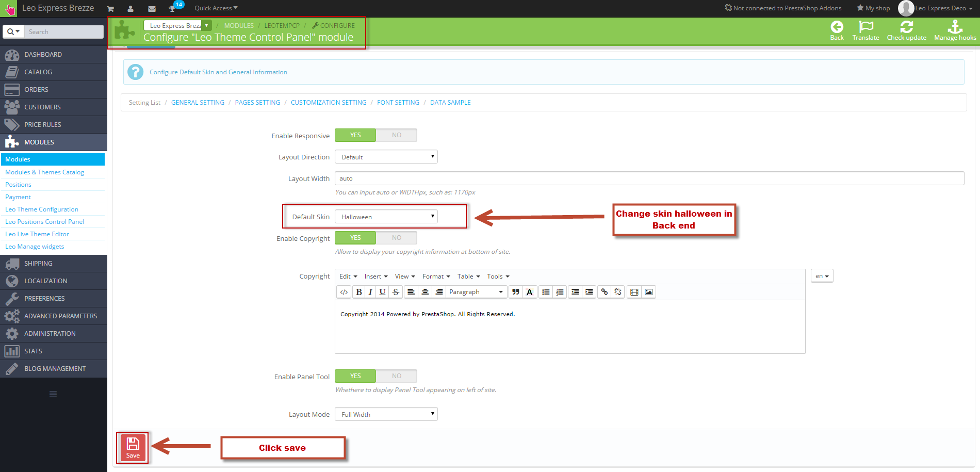Image resolution: width=980 pixels, height=472 pixels.
Task: Open Layout Direction dropdown
Action: (x=386, y=157)
